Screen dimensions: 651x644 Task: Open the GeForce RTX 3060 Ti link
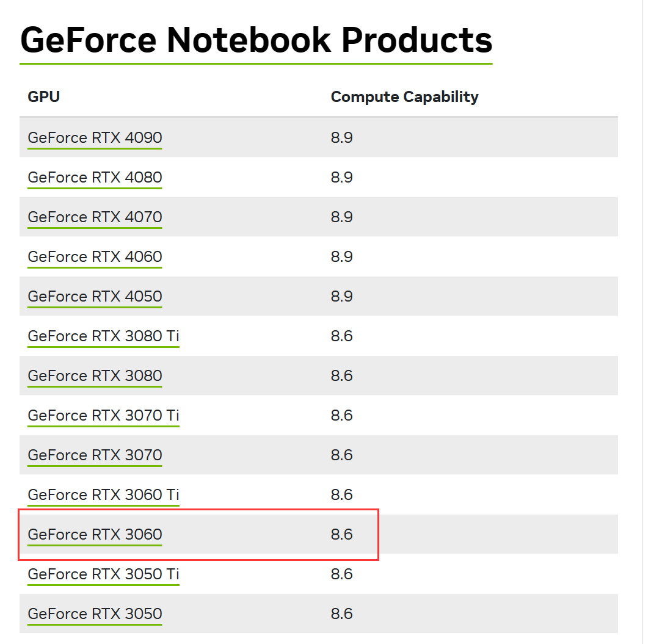[x=103, y=495]
